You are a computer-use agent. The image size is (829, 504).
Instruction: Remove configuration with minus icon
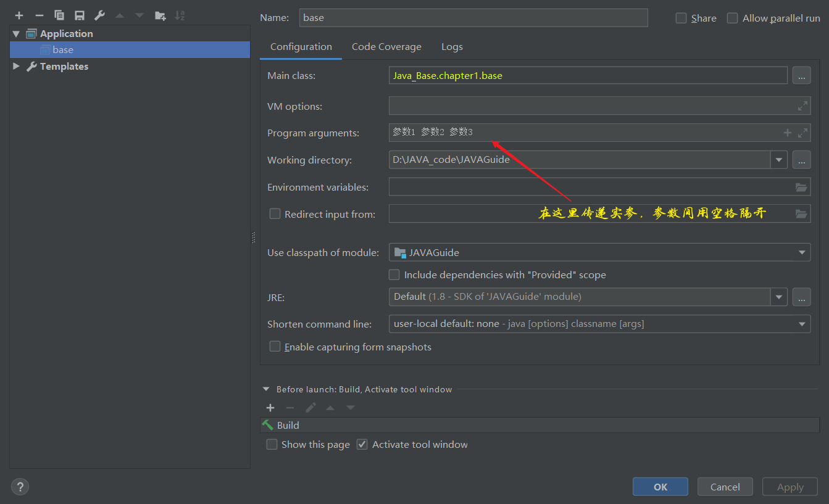click(39, 15)
